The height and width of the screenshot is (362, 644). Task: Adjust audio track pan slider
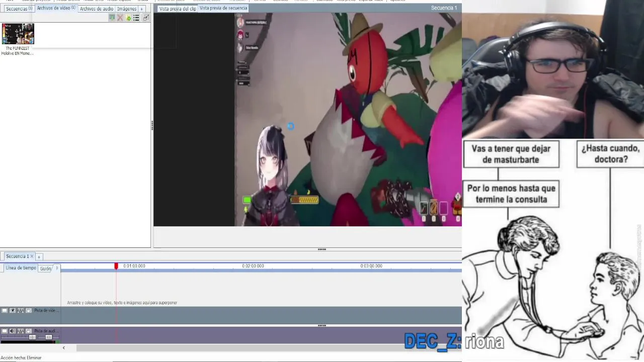pyautogui.click(x=48, y=337)
